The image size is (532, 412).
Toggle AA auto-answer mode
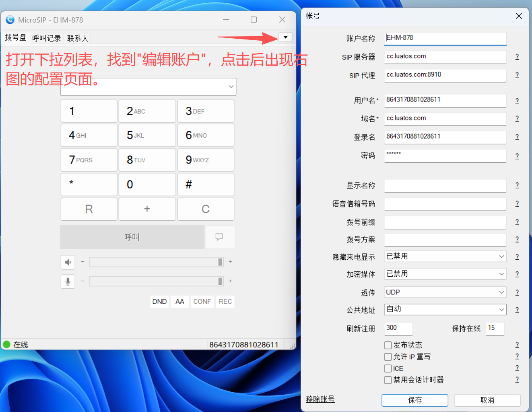180,302
